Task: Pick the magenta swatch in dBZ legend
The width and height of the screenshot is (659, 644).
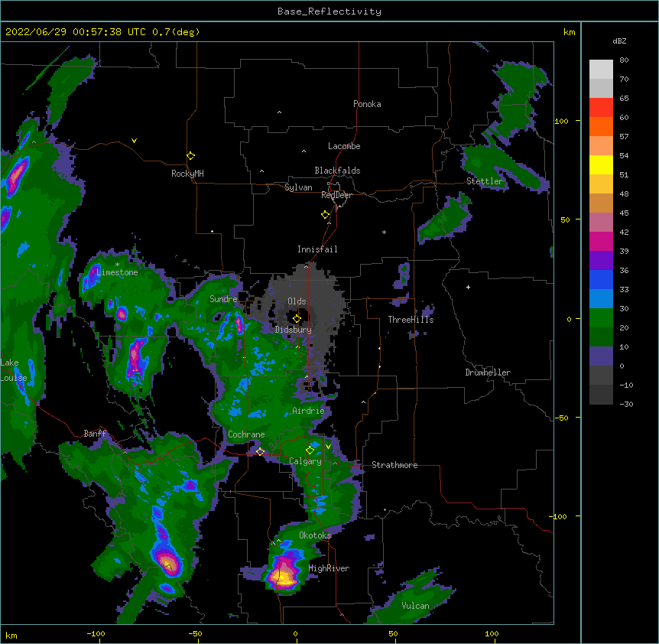Action: click(601, 241)
